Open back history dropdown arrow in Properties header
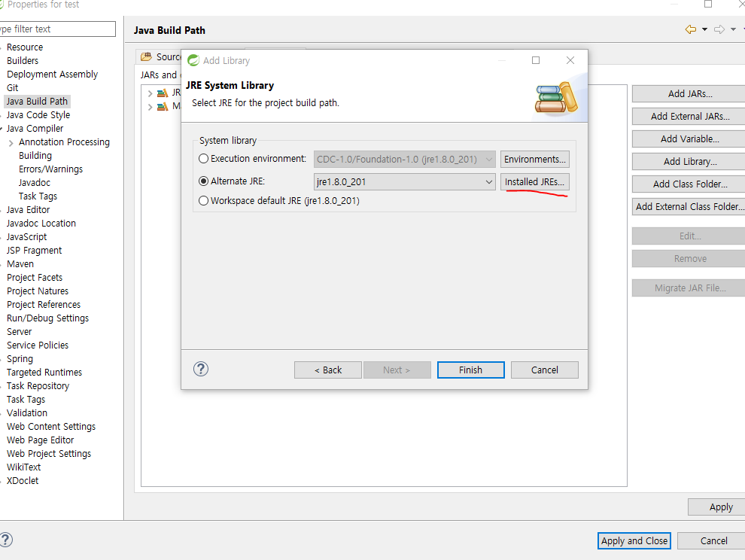The width and height of the screenshot is (745, 560). pos(704,29)
